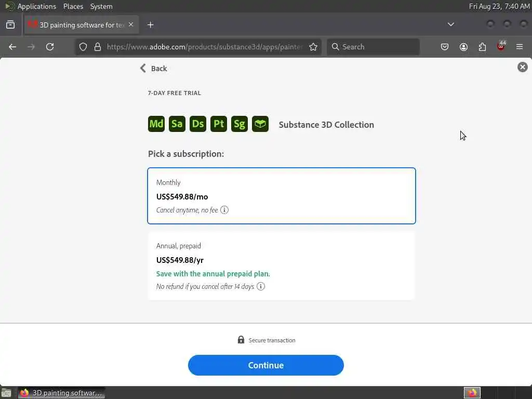Click the Substance 3D Designer Ds icon

[198, 124]
